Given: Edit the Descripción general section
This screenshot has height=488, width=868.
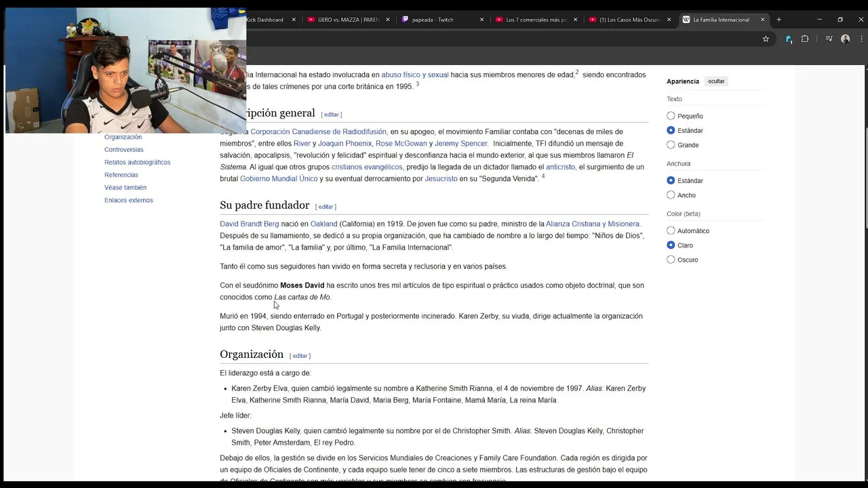Looking at the screenshot, I should coord(331,115).
